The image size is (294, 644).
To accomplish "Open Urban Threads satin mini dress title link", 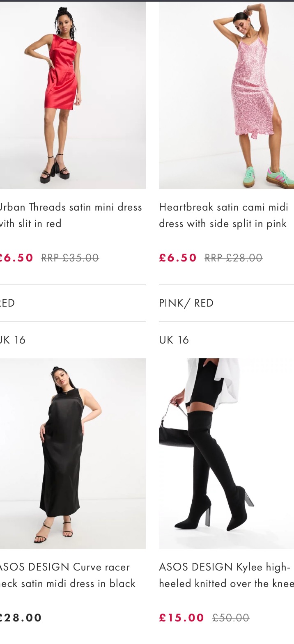I will click(x=71, y=215).
